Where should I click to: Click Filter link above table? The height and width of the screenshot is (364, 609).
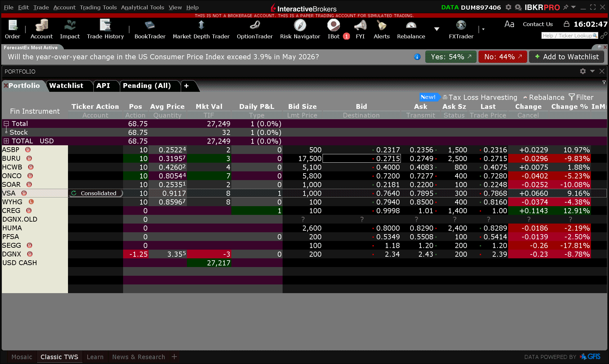(581, 97)
